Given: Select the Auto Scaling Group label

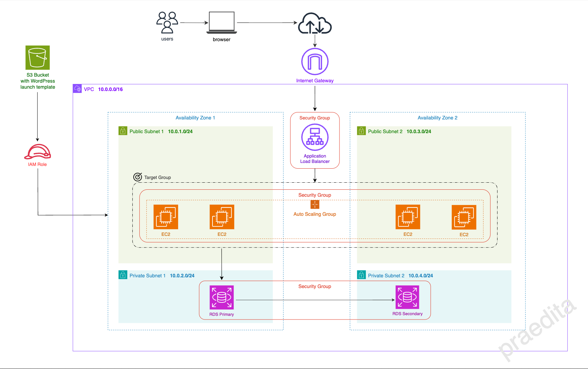Looking at the screenshot, I should tap(315, 214).
